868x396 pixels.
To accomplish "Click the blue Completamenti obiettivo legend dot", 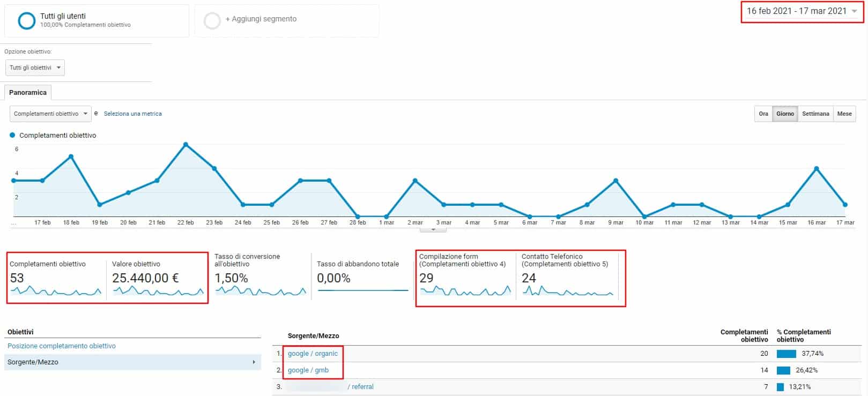I will [x=13, y=135].
